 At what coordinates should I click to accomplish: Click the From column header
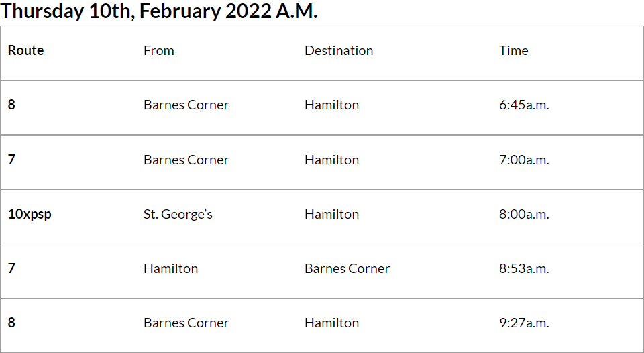[158, 50]
